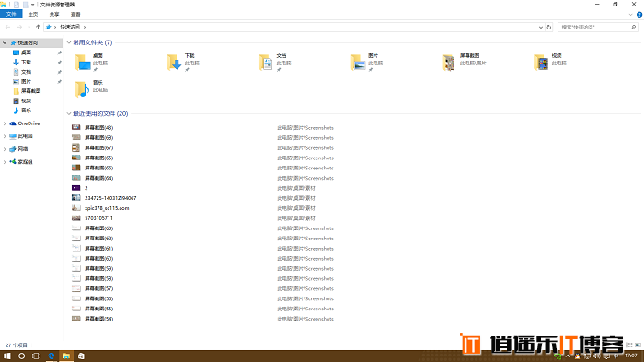Expand the ribbon with the chevron

point(630,15)
